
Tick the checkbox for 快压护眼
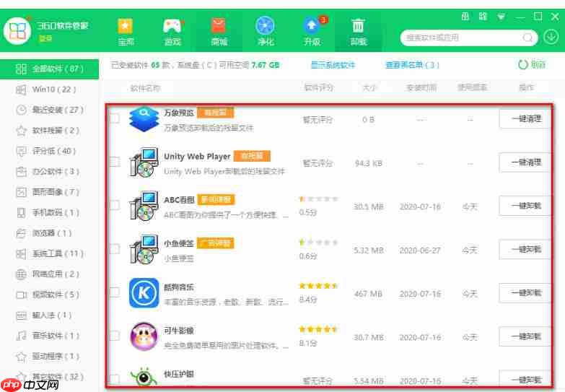point(115,379)
